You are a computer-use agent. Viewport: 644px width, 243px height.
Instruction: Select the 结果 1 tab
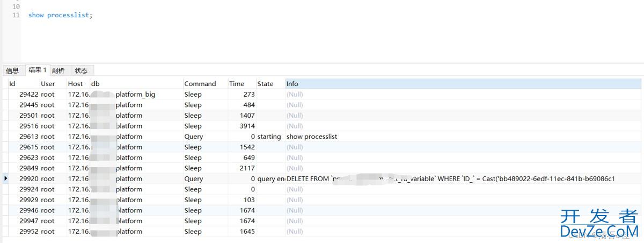coord(37,70)
